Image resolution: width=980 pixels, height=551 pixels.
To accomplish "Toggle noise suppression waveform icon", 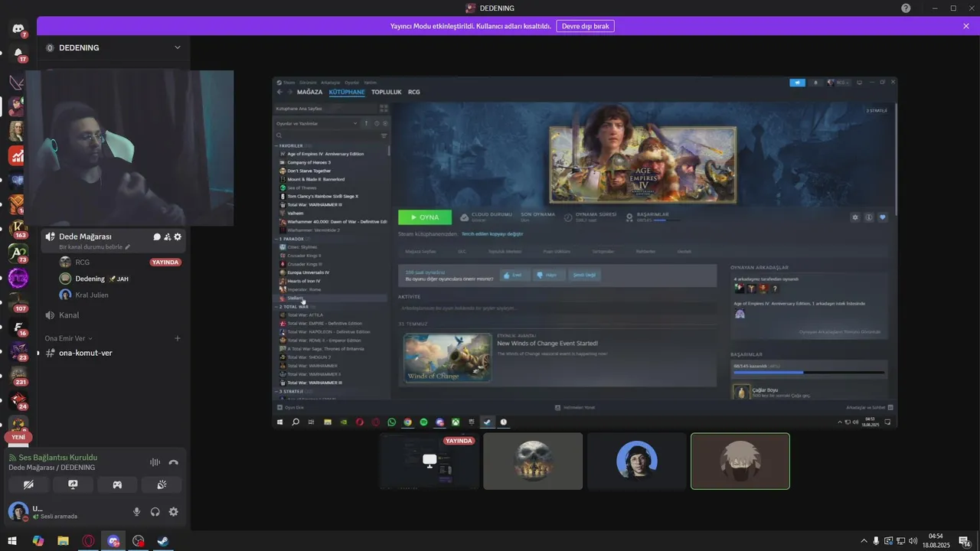I will pos(155,462).
